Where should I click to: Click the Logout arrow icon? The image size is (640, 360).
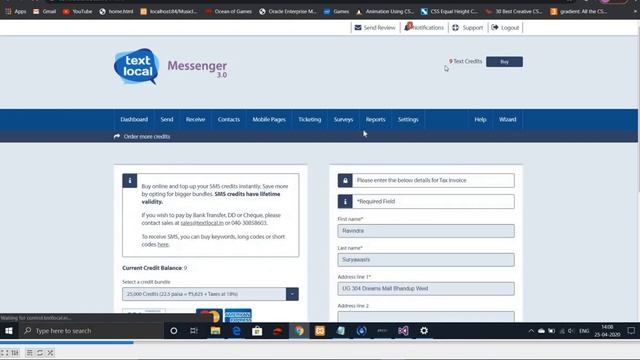click(x=495, y=27)
